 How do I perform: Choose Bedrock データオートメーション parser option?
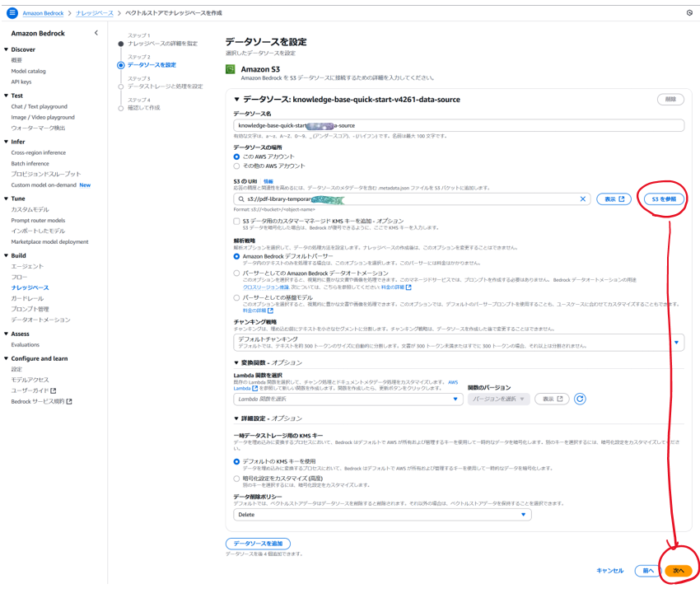click(x=236, y=273)
